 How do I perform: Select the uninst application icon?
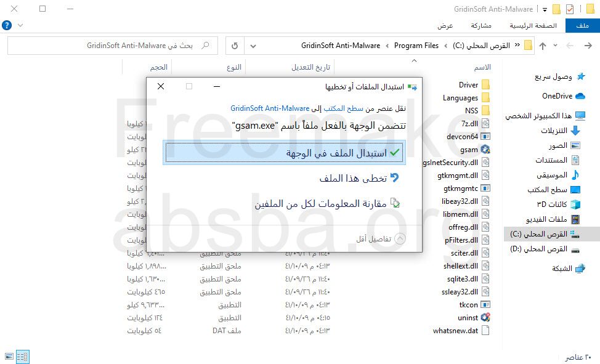[485, 317]
